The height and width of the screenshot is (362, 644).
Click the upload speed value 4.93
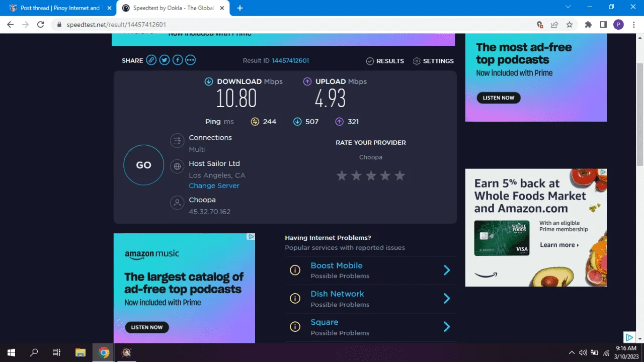[330, 99]
